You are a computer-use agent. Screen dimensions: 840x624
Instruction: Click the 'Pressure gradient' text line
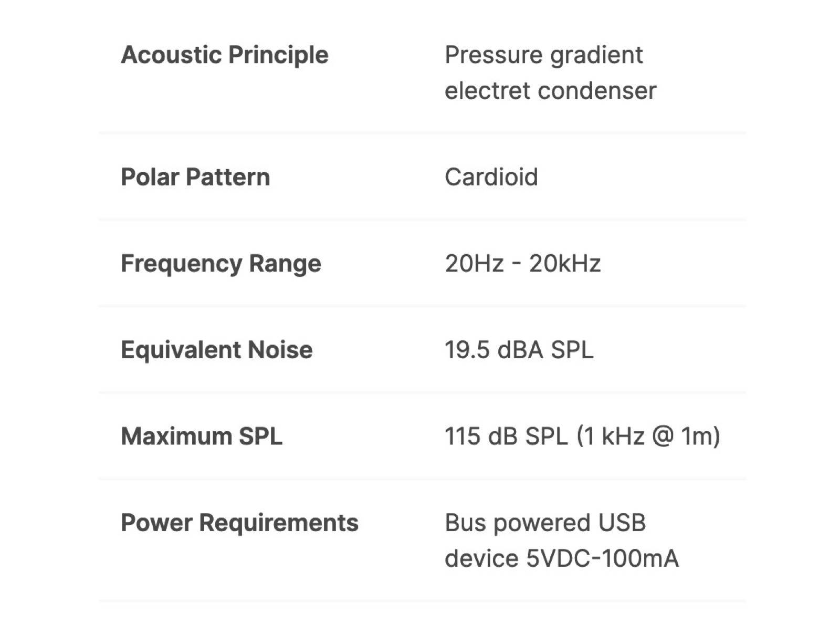543,55
